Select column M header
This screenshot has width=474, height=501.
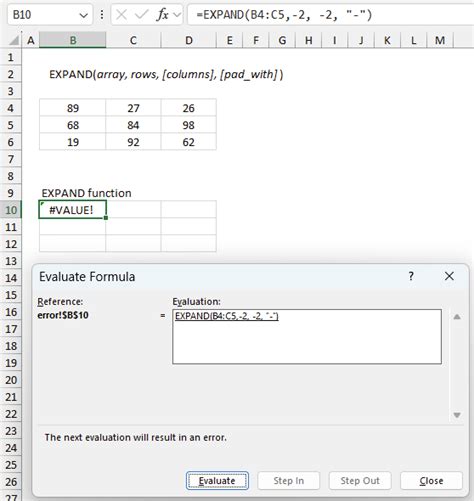pos(440,40)
